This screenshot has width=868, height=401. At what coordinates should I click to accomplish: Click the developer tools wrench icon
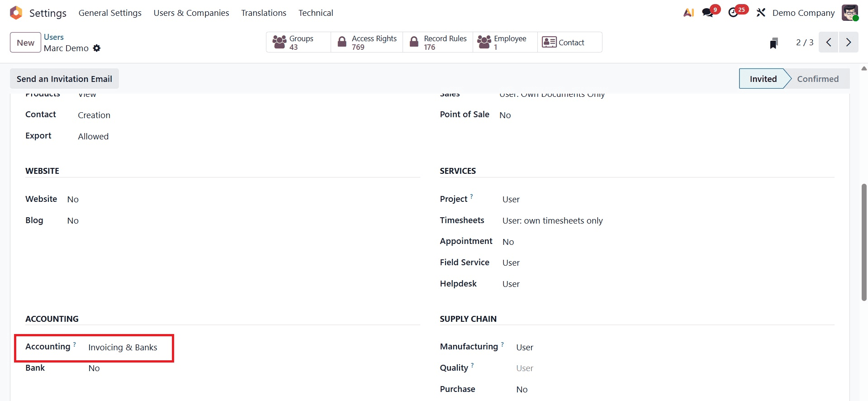[x=761, y=13]
